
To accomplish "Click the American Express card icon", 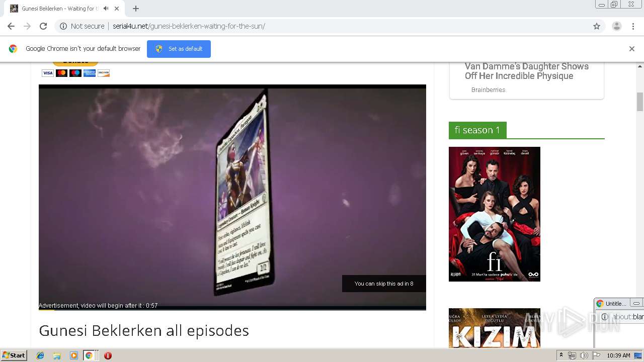I will click(x=90, y=73).
